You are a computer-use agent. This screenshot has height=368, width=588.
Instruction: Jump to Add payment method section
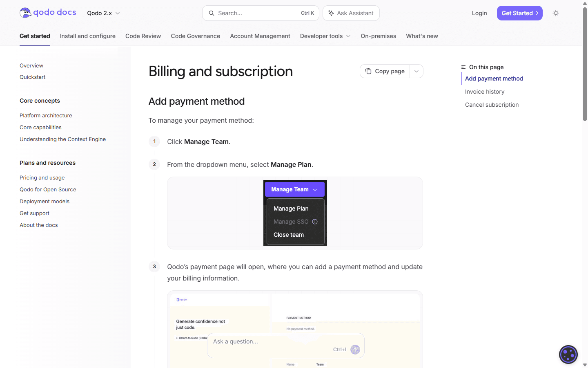tap(494, 79)
